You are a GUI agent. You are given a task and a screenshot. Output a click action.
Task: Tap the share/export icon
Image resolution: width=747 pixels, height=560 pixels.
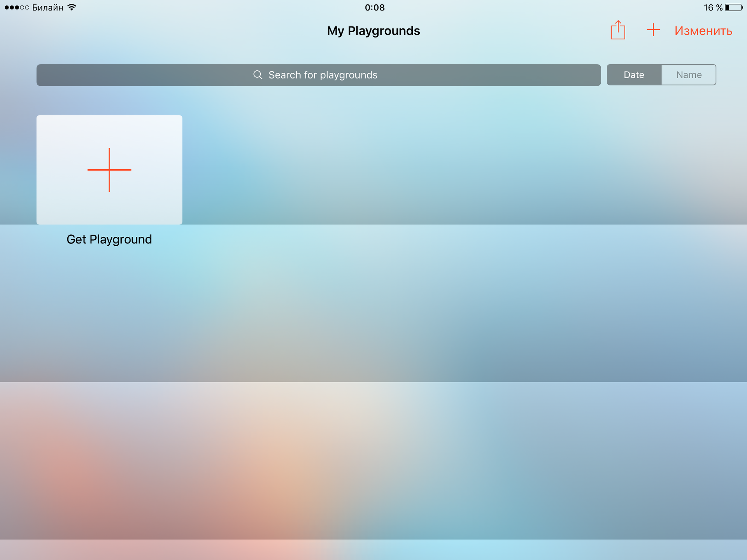tap(618, 30)
